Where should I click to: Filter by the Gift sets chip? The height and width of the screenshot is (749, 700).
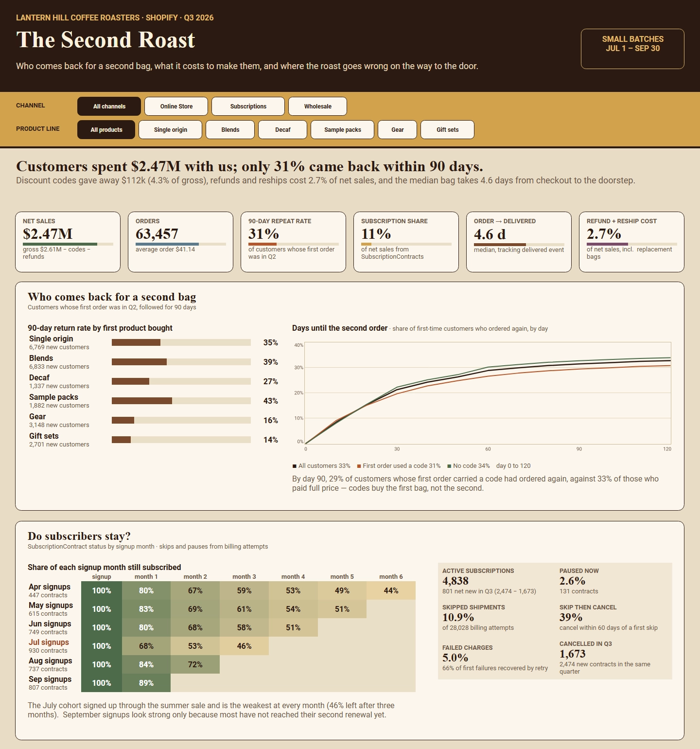[x=447, y=129]
